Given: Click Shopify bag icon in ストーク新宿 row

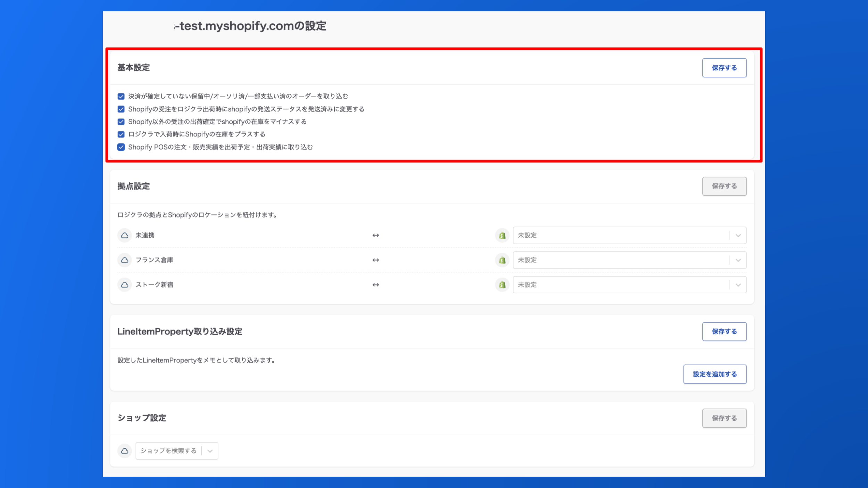Looking at the screenshot, I should [x=502, y=285].
